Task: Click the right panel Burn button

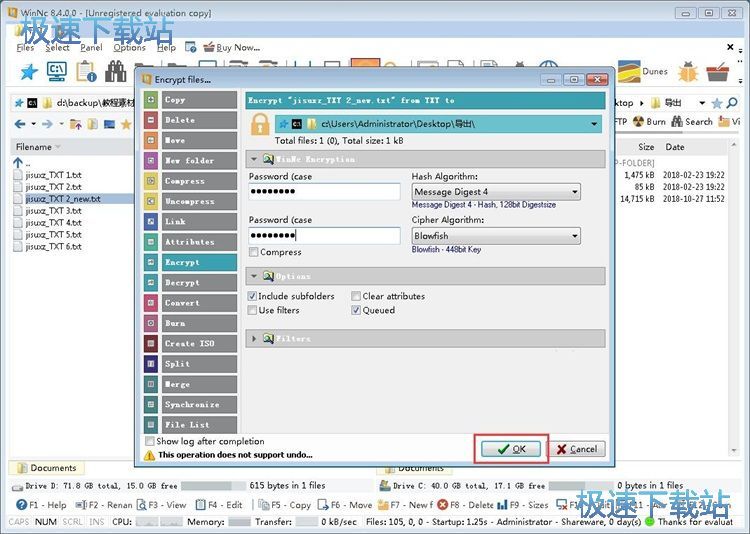Action: tap(649, 122)
